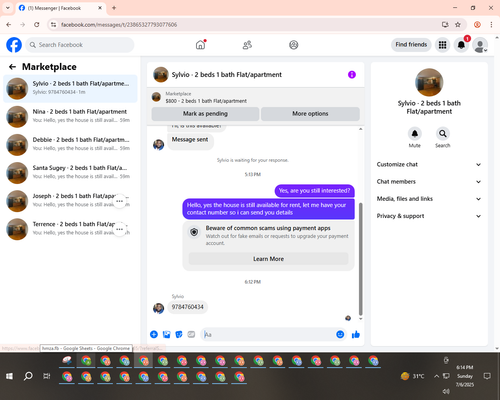This screenshot has height=400, width=500.
Task: Click the 9784760434 message bubble
Action: [x=188, y=307]
